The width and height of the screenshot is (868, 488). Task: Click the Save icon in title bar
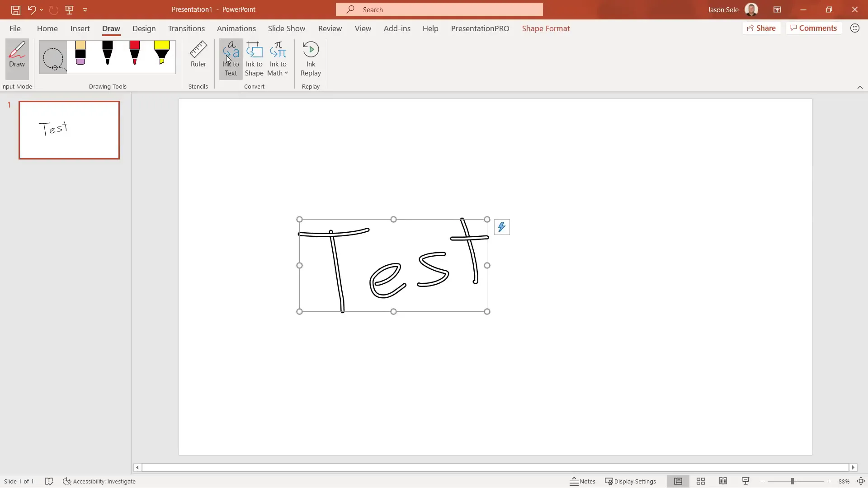pyautogui.click(x=16, y=9)
